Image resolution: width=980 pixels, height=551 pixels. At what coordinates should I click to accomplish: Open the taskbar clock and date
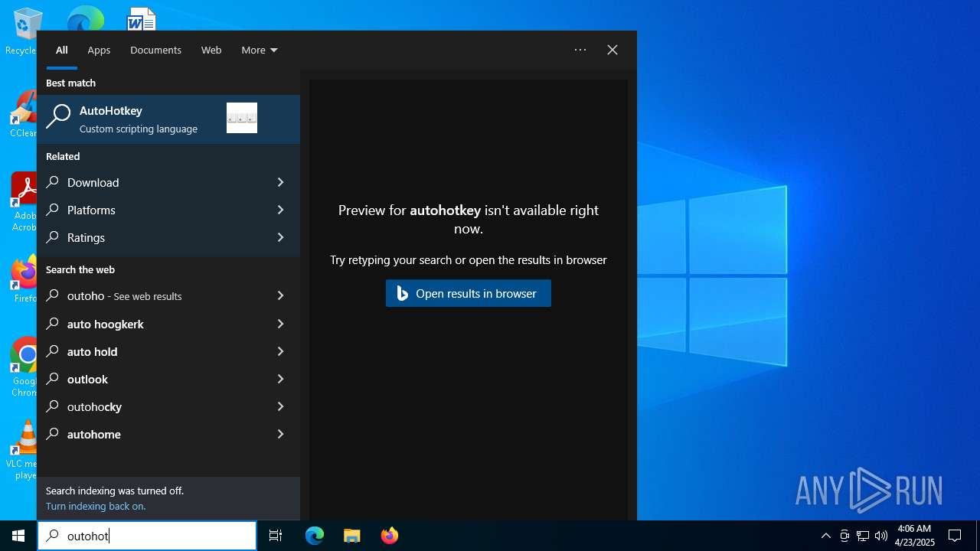pyautogui.click(x=914, y=536)
